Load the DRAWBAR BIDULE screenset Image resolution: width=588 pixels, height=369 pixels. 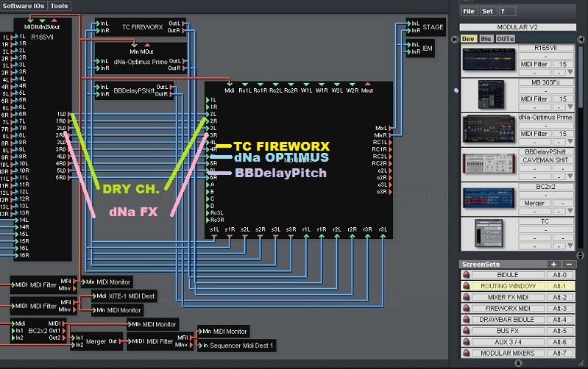click(x=508, y=320)
